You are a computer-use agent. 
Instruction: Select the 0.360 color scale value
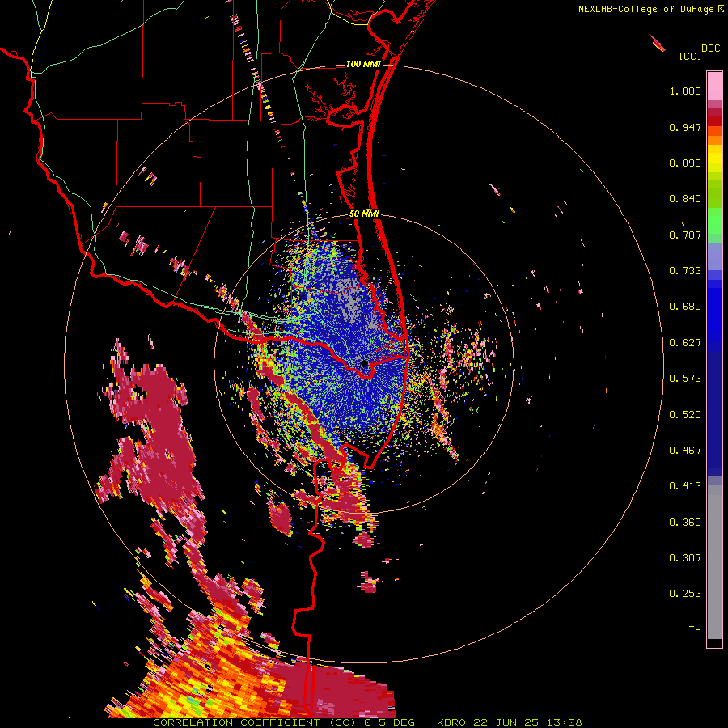685,523
